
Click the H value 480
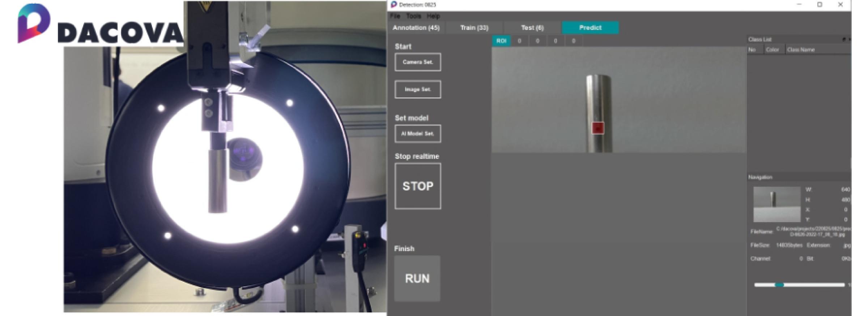click(846, 200)
